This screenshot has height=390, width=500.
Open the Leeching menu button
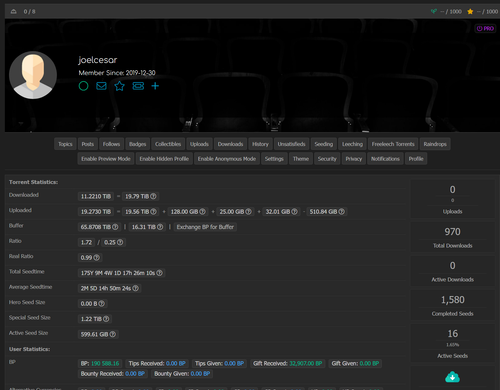[x=352, y=144]
